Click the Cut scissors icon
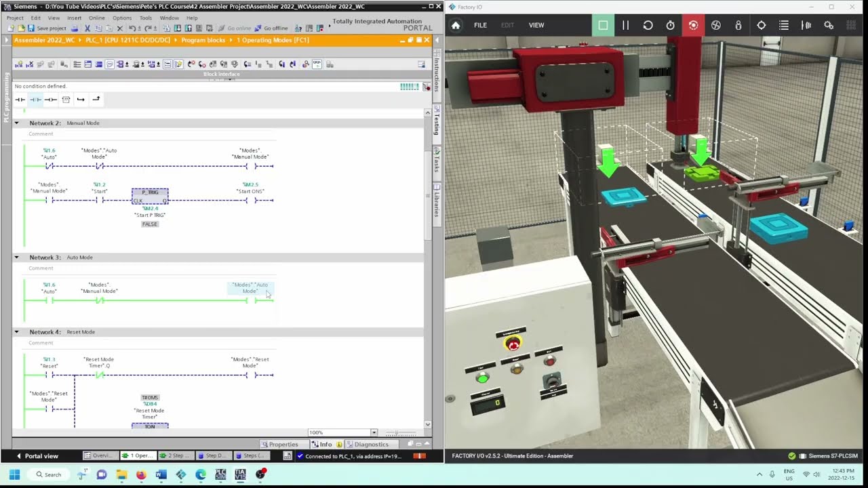This screenshot has height=488, width=868. point(87,28)
